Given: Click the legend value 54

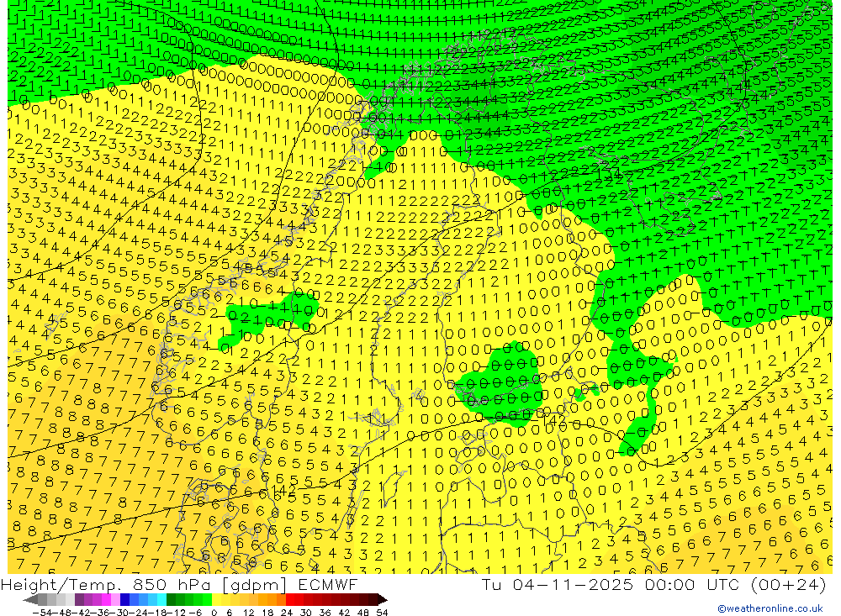Looking at the screenshot, I should 382,613.
